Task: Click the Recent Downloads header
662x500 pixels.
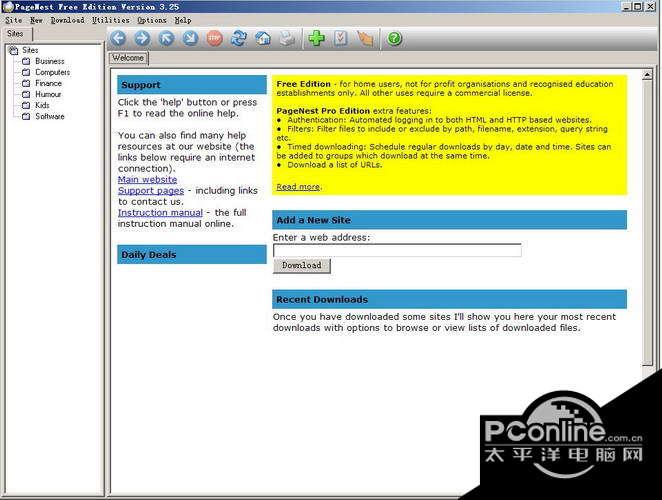Action: coord(449,299)
